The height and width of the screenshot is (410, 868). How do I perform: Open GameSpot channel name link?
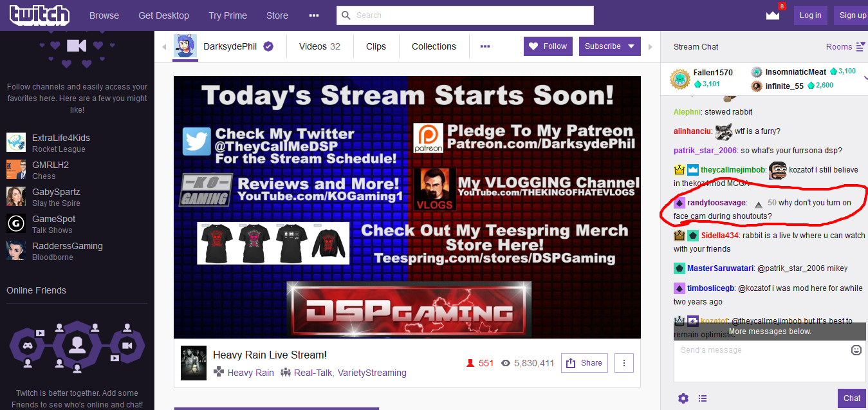53,219
